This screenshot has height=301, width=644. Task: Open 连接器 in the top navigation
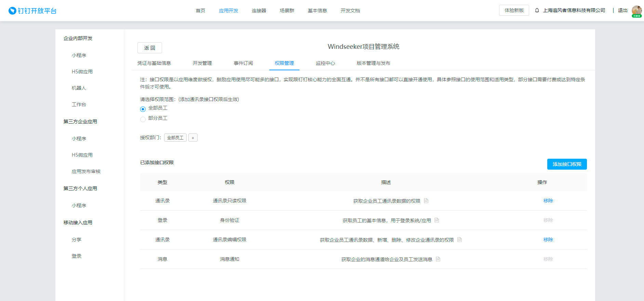[x=259, y=11]
